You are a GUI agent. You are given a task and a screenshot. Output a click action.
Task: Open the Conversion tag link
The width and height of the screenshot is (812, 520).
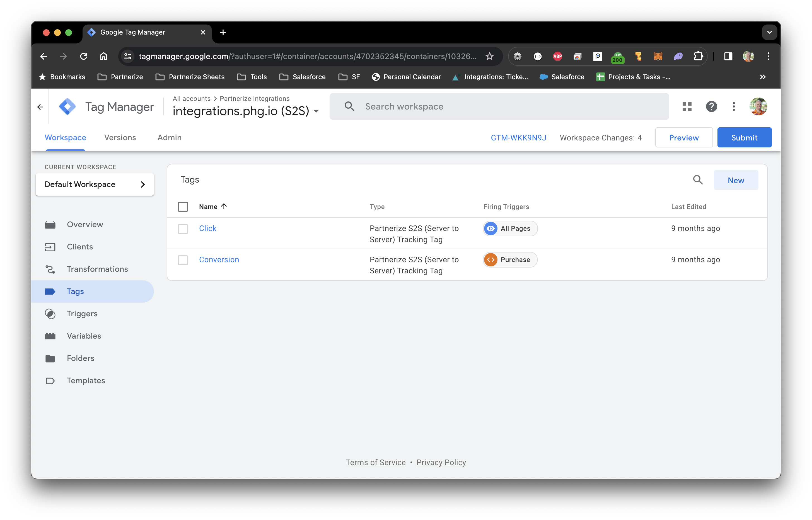coord(219,260)
